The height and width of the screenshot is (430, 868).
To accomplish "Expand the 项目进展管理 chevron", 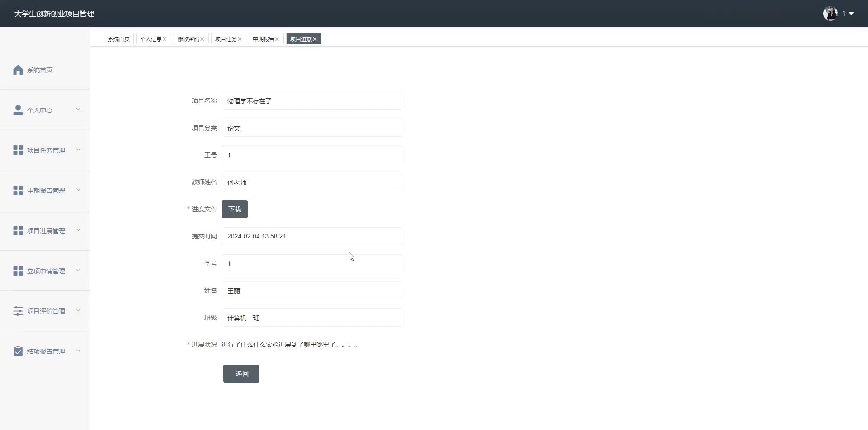I will [x=78, y=230].
